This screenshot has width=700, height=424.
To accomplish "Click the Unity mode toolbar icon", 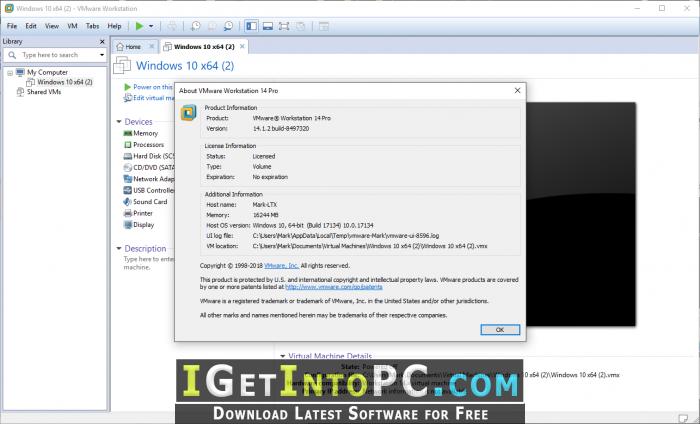I will [300, 26].
